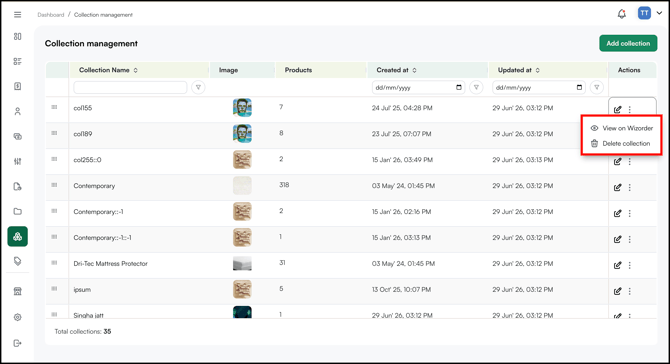Open the settings gear in sidebar
Image resolution: width=670 pixels, height=364 pixels.
[18, 317]
